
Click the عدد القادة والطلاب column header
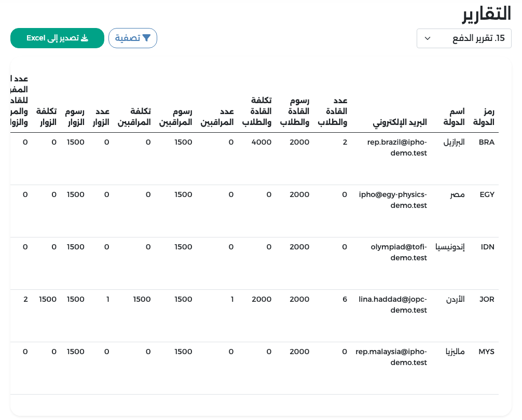[333, 111]
